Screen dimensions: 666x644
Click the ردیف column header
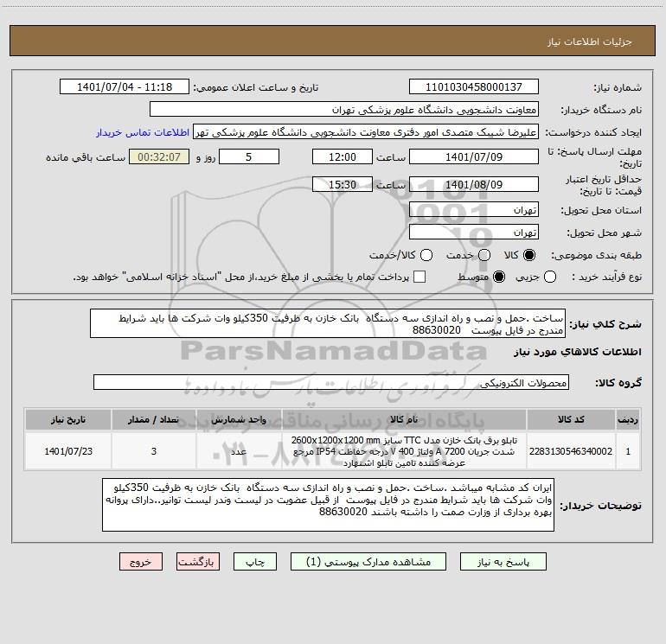coord(628,419)
